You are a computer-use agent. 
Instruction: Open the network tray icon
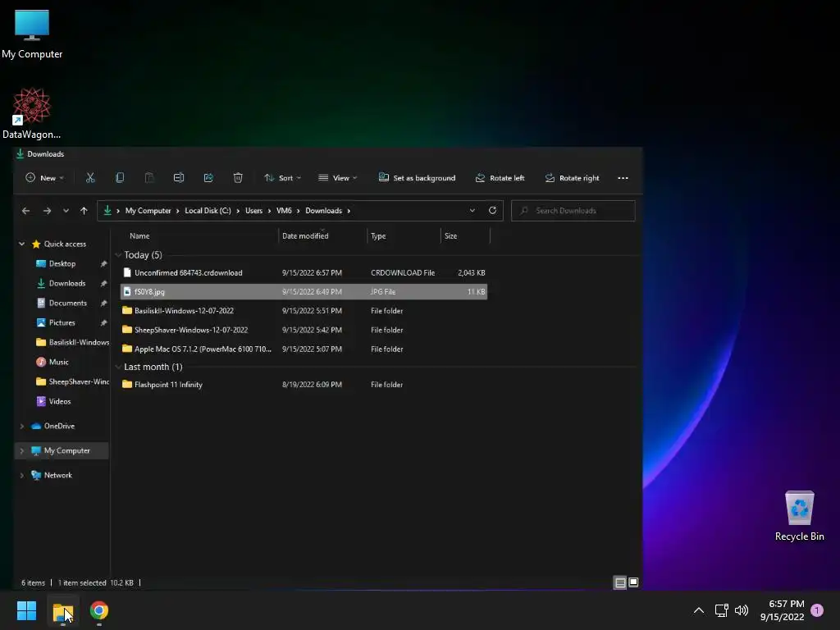tap(721, 610)
